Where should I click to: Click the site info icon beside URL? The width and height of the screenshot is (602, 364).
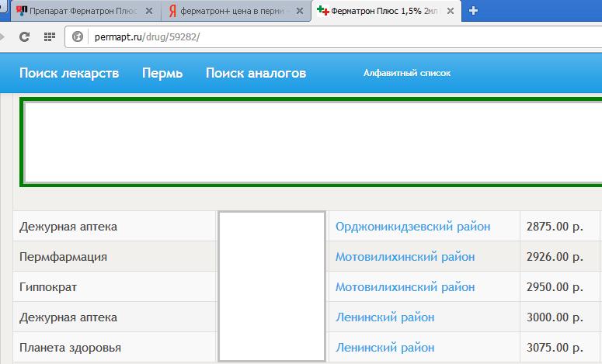(x=78, y=36)
